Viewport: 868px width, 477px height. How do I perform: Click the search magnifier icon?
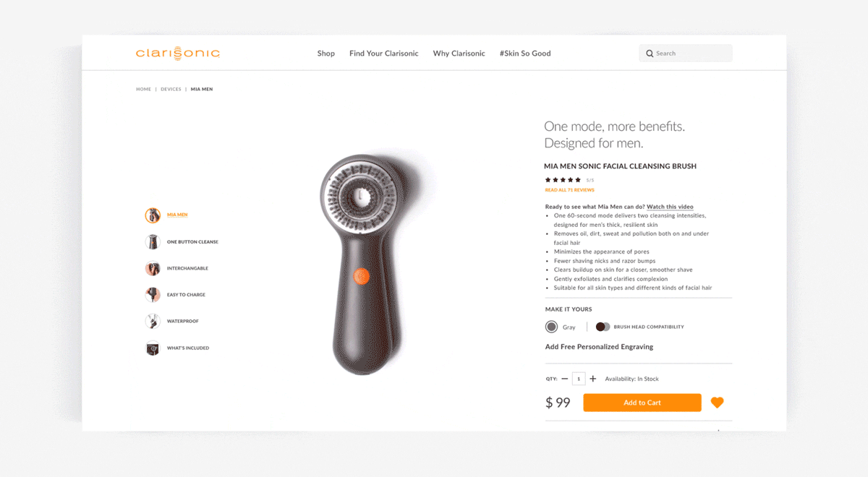pyautogui.click(x=650, y=53)
